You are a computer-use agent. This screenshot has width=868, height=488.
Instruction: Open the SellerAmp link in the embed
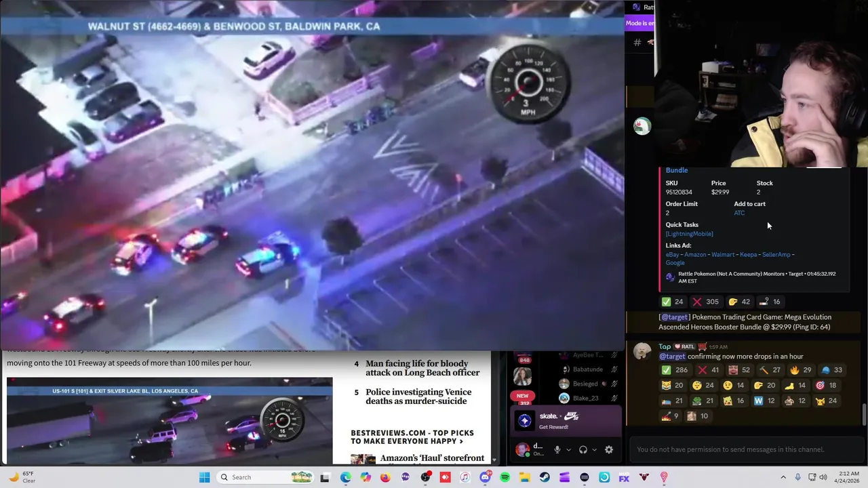point(776,255)
